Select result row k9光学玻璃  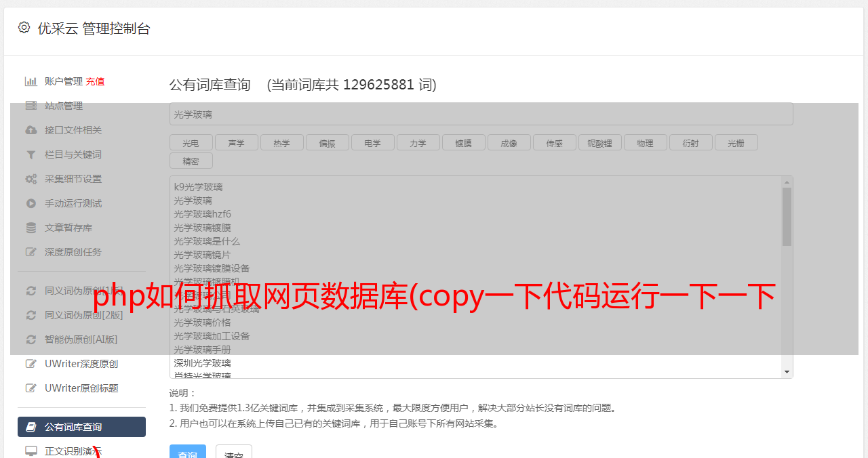198,187
